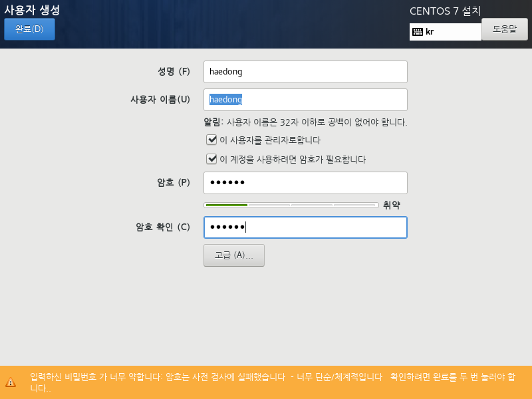Toggle '이 사용자를 관리자로합니다' checkbox
The width and height of the screenshot is (532, 399).
pyautogui.click(x=211, y=140)
